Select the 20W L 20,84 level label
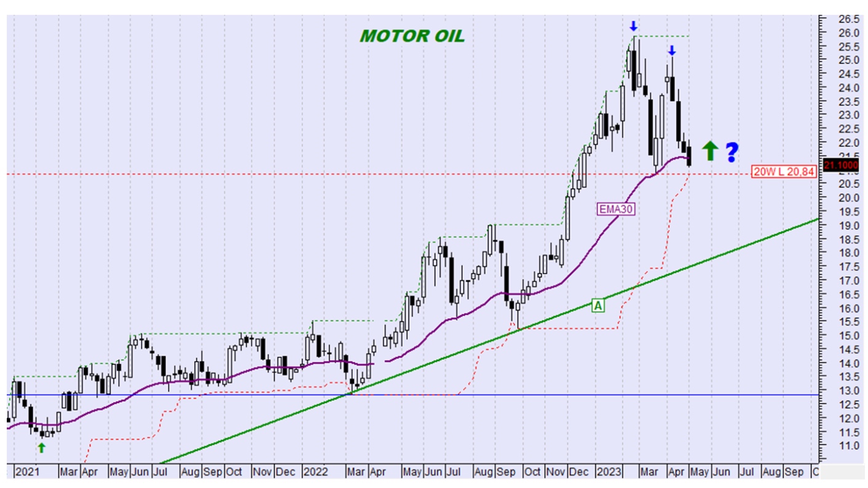The image size is (868, 488). (784, 172)
